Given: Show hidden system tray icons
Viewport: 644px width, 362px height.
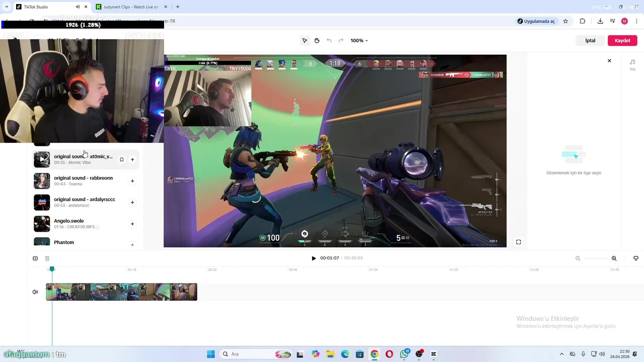Looking at the screenshot, I should click(561, 354).
